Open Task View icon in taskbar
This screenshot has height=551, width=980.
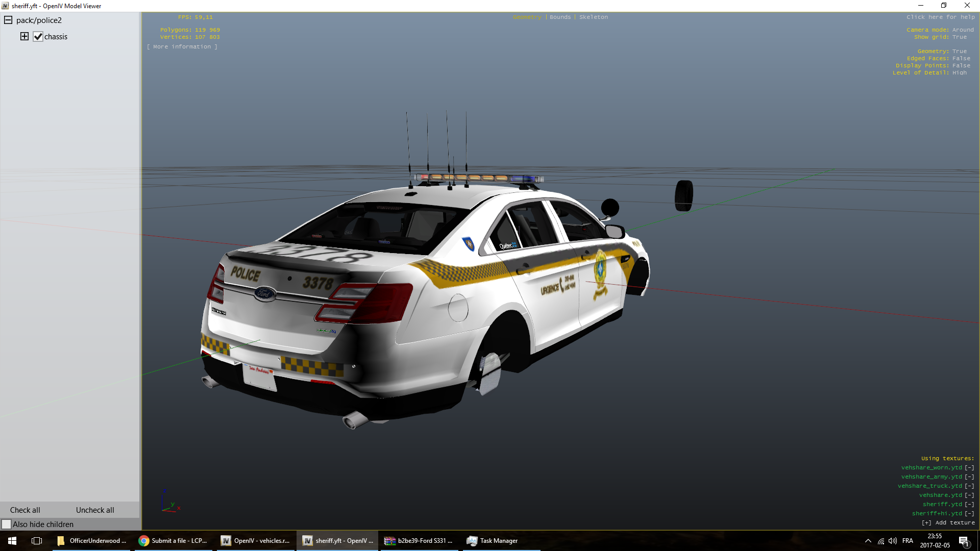(x=37, y=541)
